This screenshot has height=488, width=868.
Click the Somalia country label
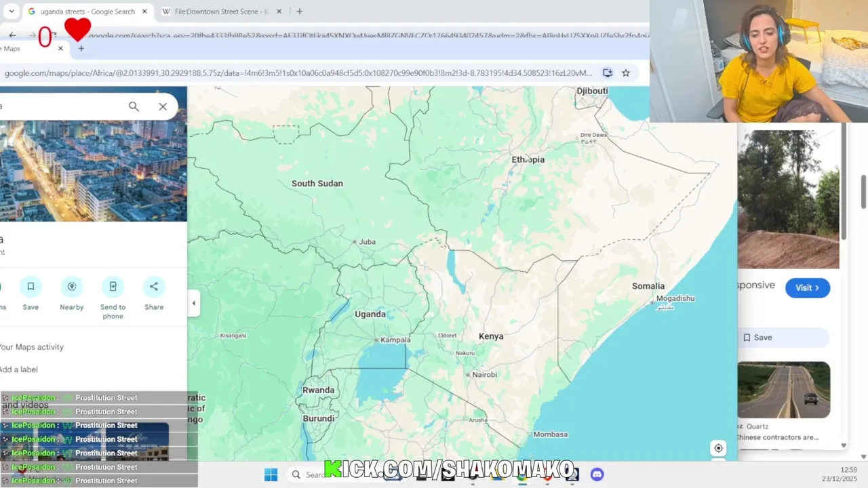click(x=648, y=286)
